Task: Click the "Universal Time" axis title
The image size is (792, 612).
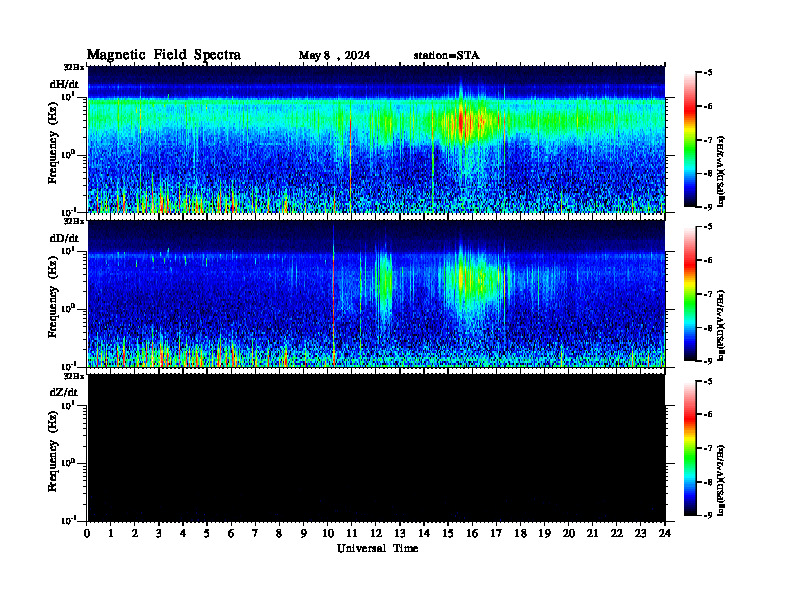Action: 377,548
